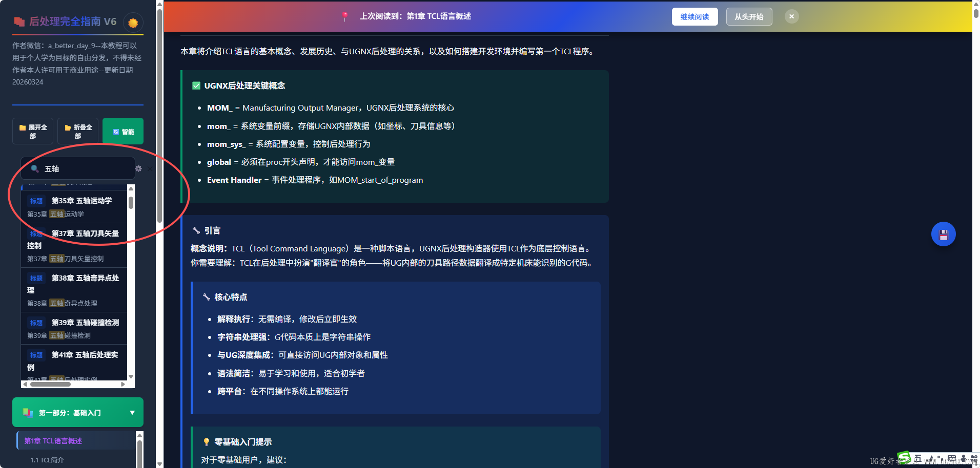Click the Event Handler bullet term
980x468 pixels.
[x=234, y=180]
